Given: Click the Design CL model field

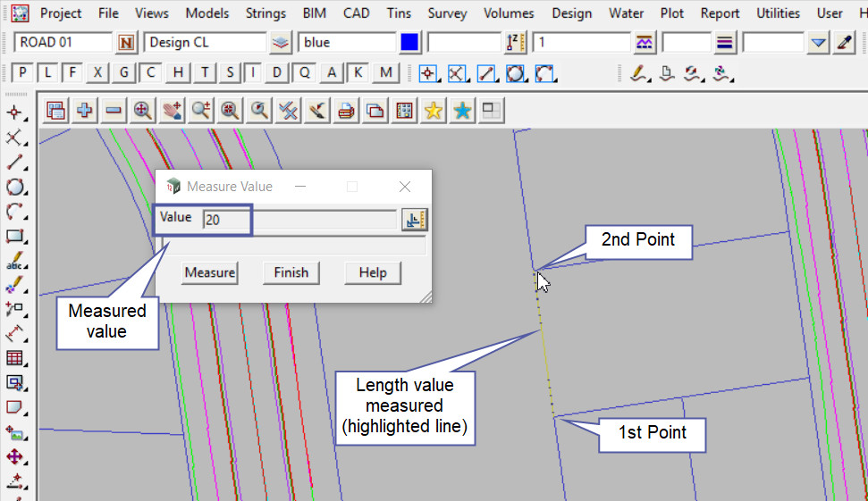Looking at the screenshot, I should pos(205,43).
